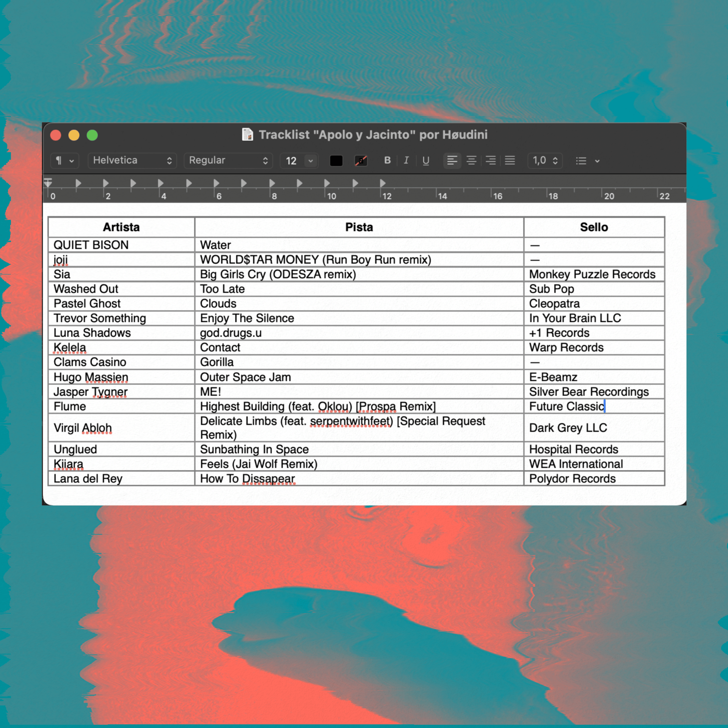
Task: Open the Helvetica font family dropdown
Action: click(132, 160)
